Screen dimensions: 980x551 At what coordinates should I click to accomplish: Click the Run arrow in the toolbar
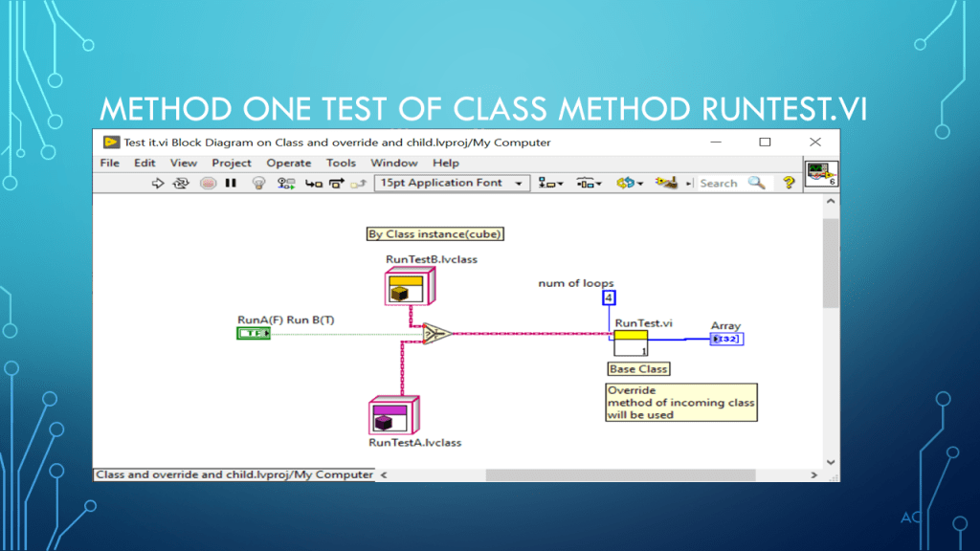pos(158,184)
